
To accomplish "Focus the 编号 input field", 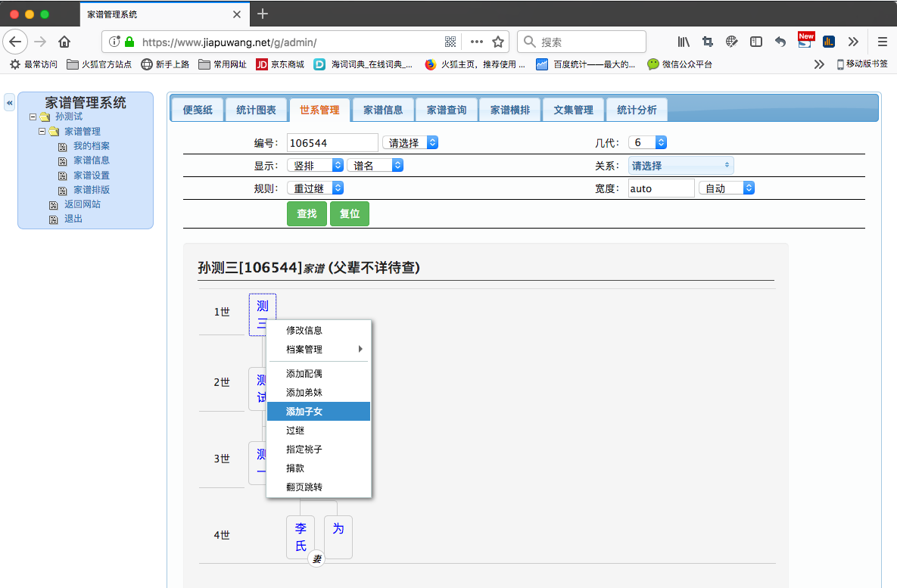I will coord(332,142).
